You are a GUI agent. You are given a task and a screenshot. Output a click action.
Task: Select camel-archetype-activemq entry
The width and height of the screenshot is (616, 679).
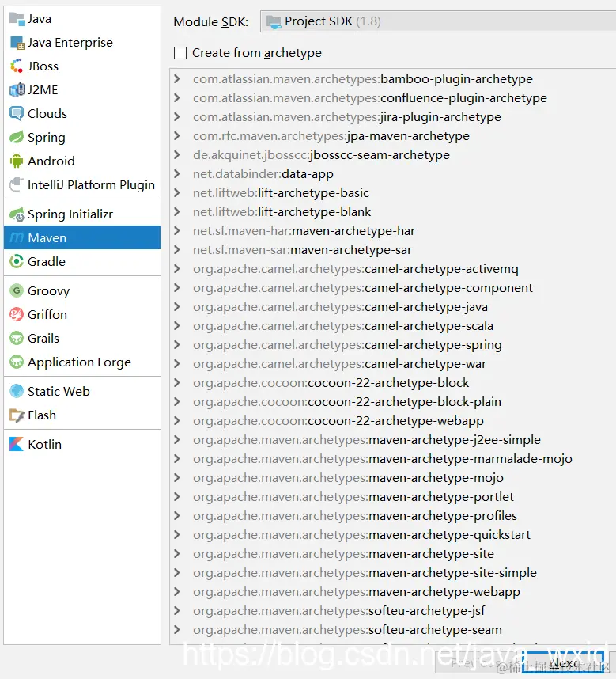coord(356,269)
